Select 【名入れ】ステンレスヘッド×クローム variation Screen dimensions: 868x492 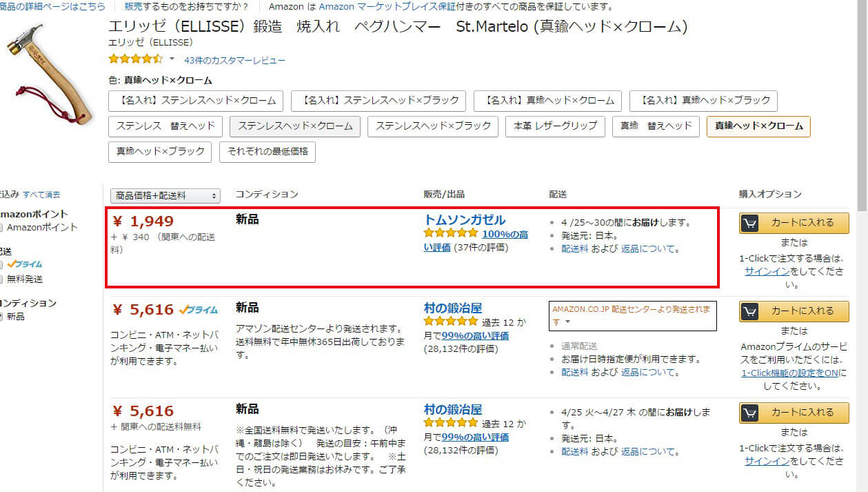click(x=196, y=101)
